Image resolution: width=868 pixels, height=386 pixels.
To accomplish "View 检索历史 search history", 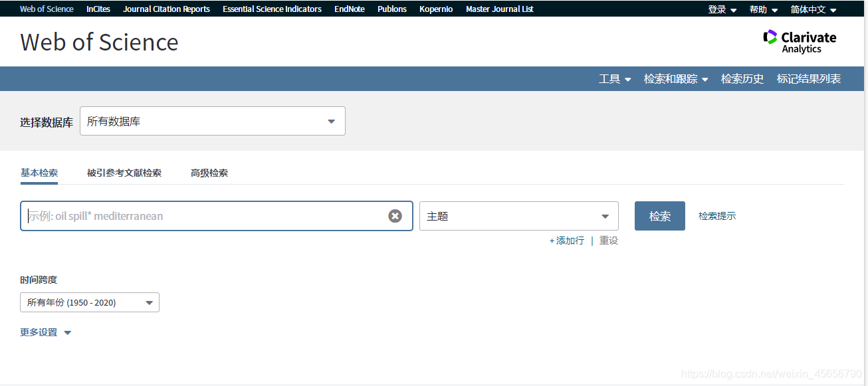I will (742, 79).
